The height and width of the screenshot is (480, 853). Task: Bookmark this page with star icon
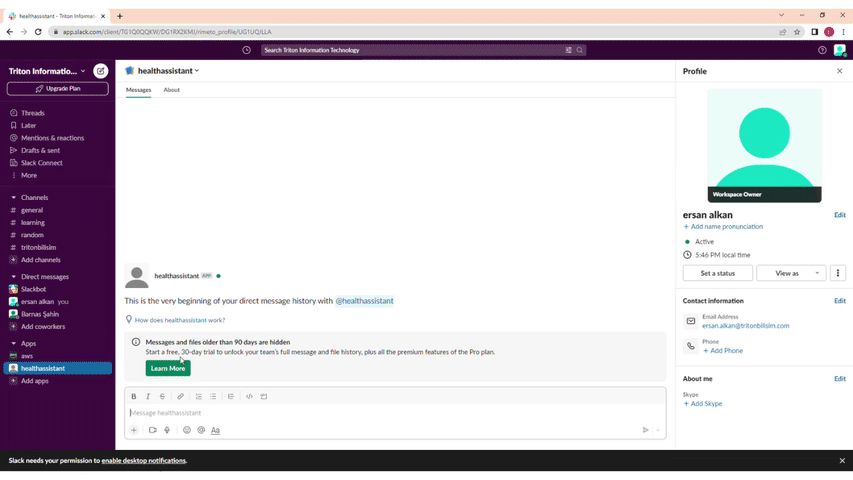pos(797,32)
